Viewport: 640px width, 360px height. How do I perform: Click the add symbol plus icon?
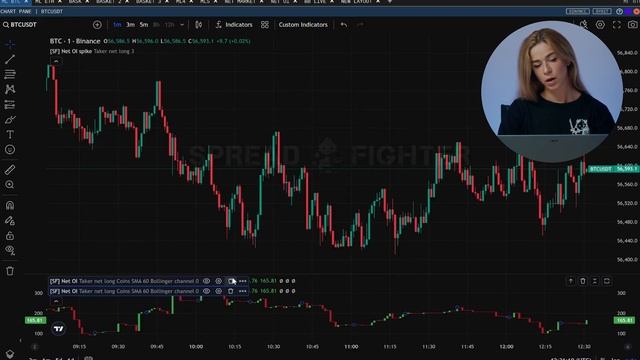(97, 25)
